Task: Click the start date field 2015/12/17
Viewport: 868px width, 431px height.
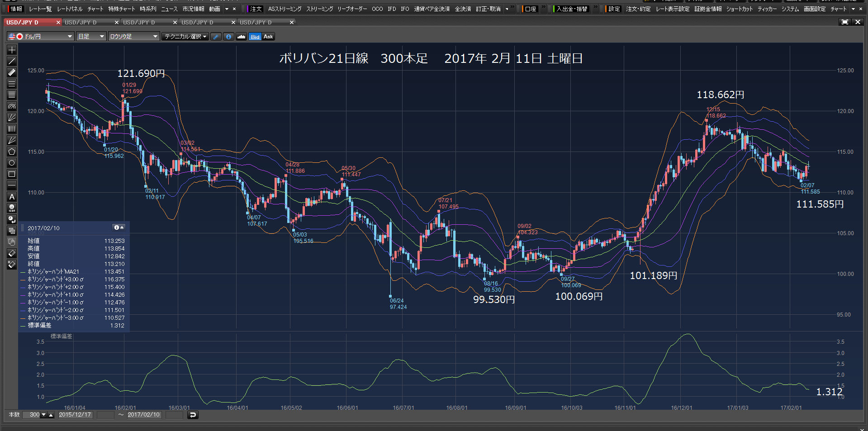Action: 75,415
